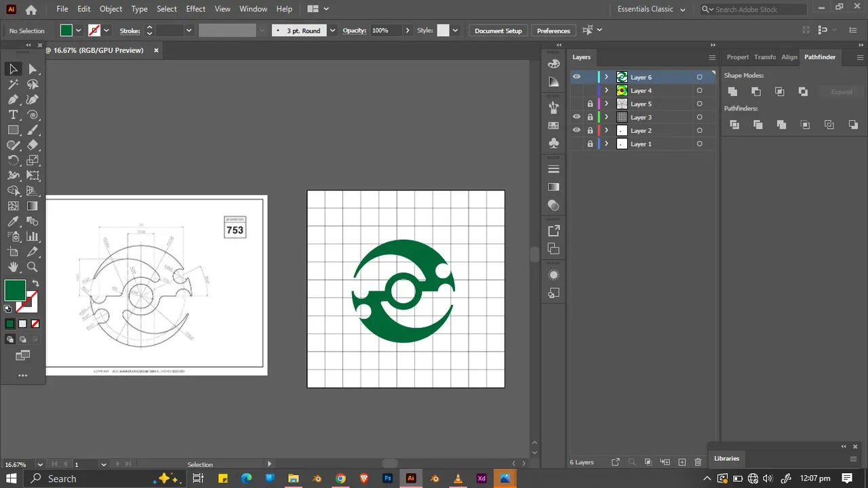Click the Create New Layer icon

682,462
